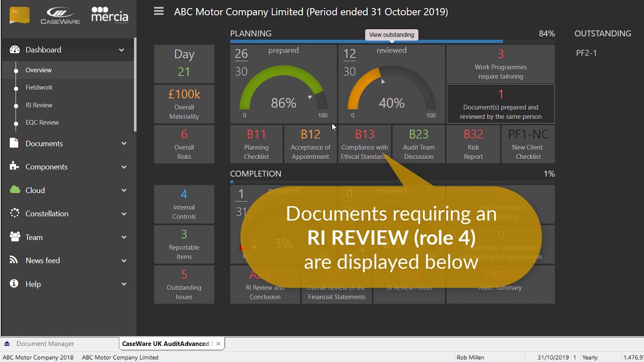Screen dimensions: 644x362
Task: Click the Documents file icon
Action: click(14, 143)
